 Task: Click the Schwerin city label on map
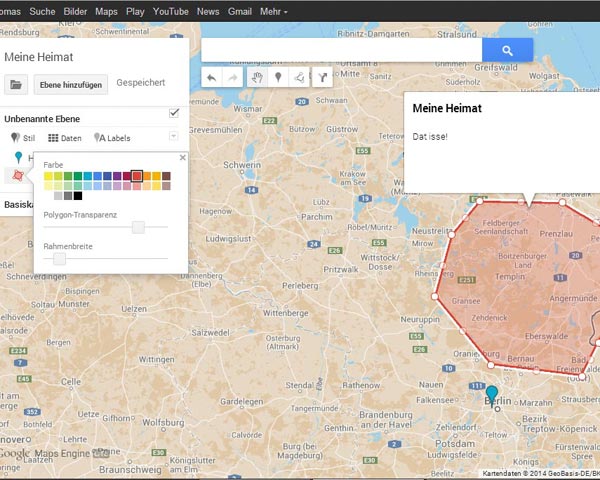click(242, 165)
